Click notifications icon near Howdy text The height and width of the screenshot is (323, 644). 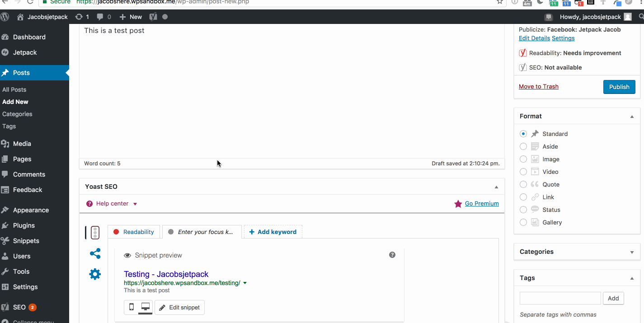[x=549, y=17]
